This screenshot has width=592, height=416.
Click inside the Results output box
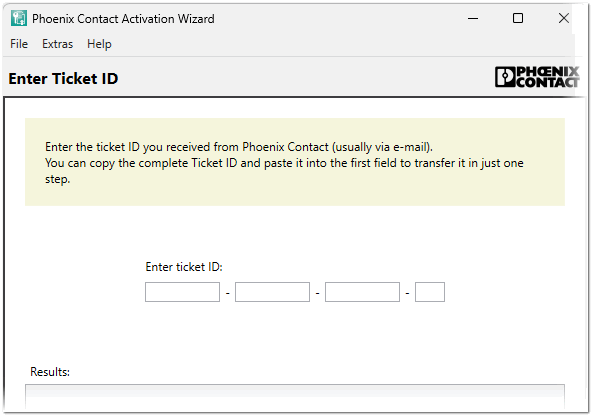295,396
